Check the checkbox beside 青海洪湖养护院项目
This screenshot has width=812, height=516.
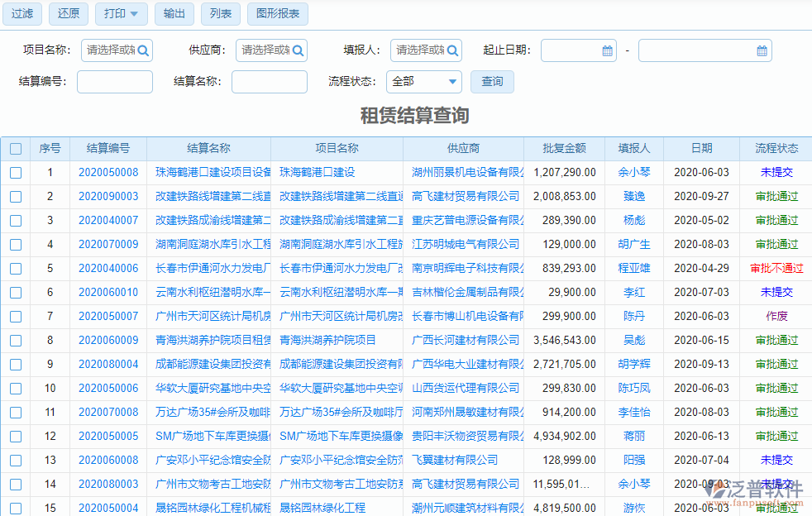pos(16,339)
